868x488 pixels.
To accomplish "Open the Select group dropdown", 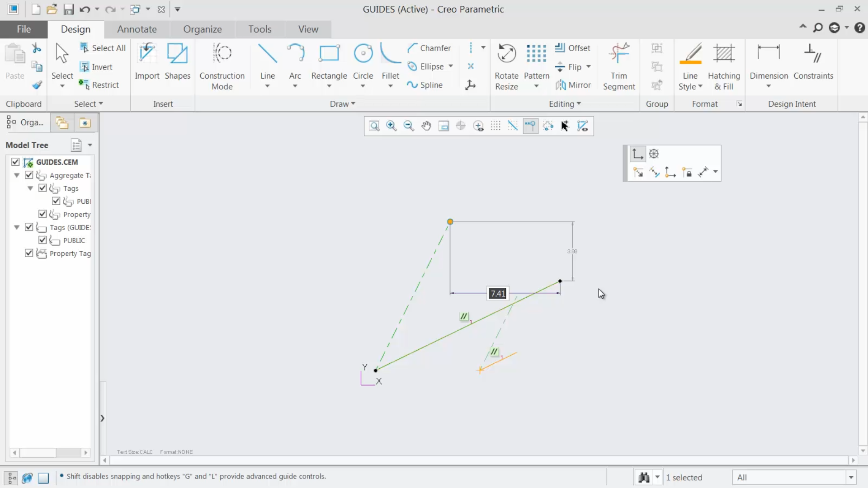I will [89, 104].
